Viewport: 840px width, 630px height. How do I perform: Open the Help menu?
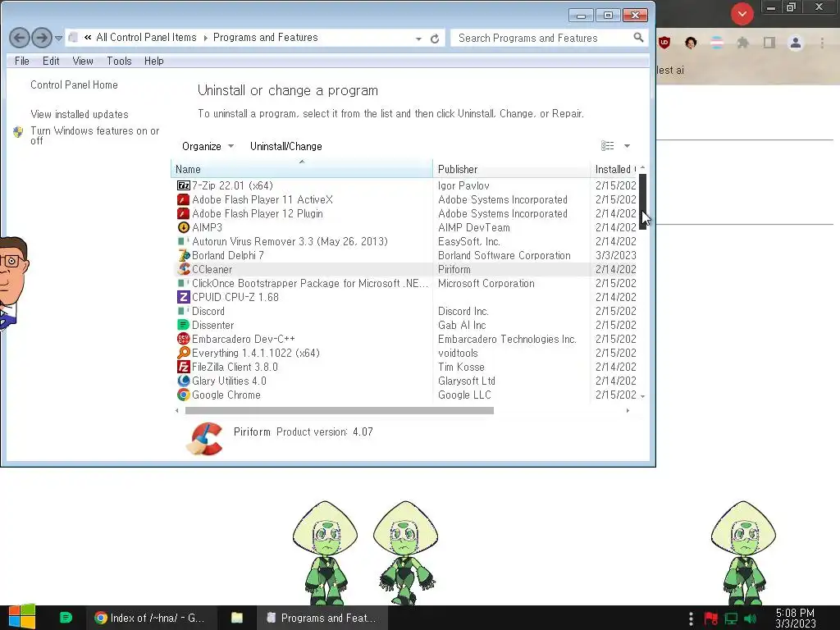tap(153, 61)
